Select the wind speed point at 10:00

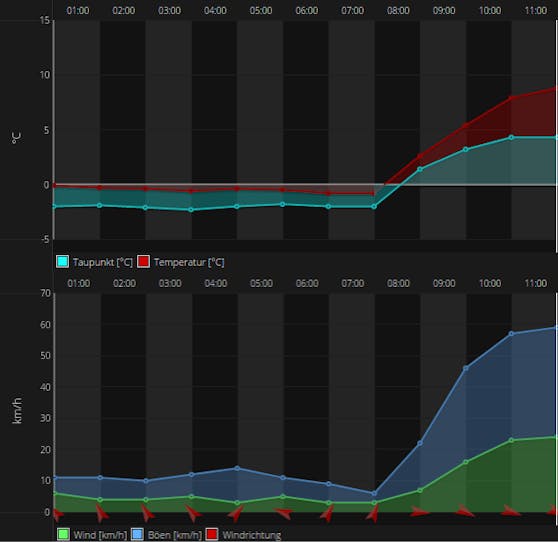511,440
